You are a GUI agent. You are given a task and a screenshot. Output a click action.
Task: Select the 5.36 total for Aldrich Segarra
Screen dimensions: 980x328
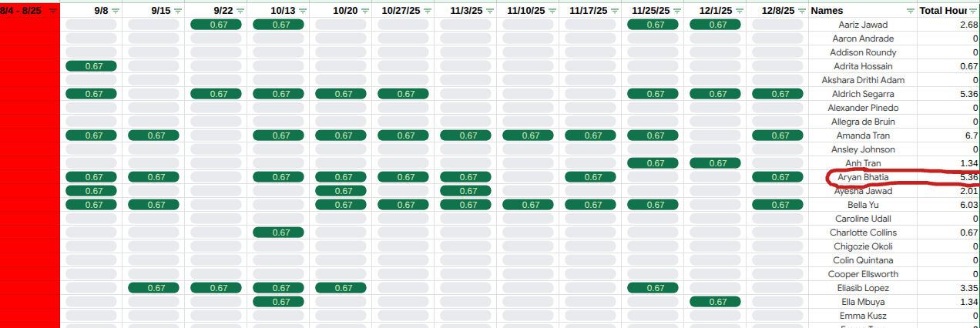949,94
